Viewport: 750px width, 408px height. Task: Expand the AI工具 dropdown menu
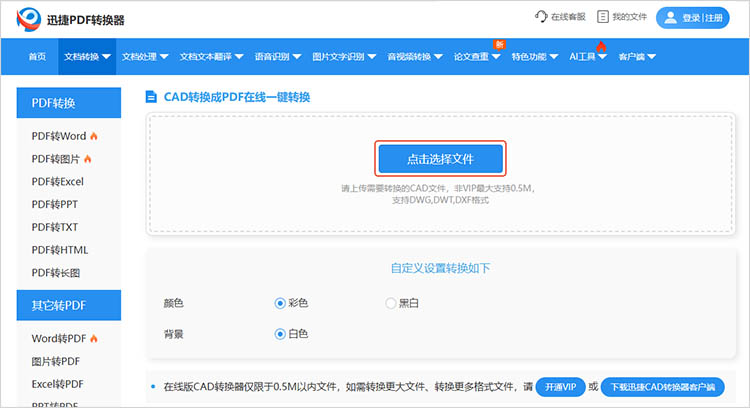coord(588,57)
